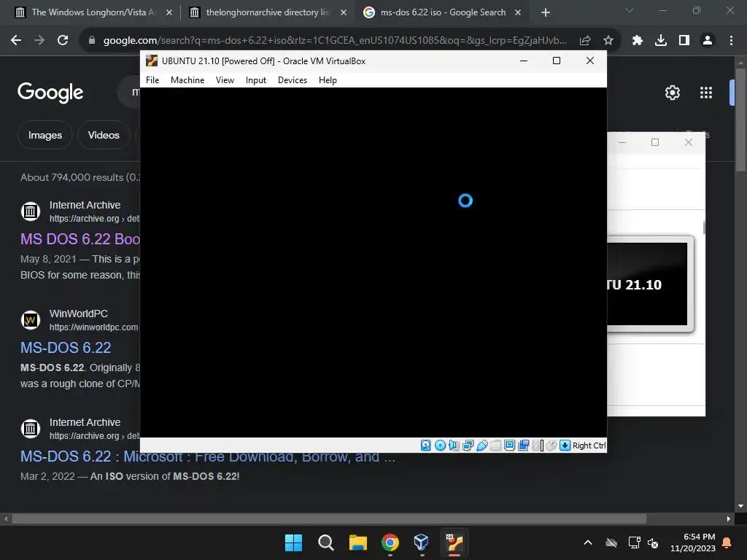Click the share page icon in address bar
Viewport: 747px width, 560px height.
pos(585,41)
